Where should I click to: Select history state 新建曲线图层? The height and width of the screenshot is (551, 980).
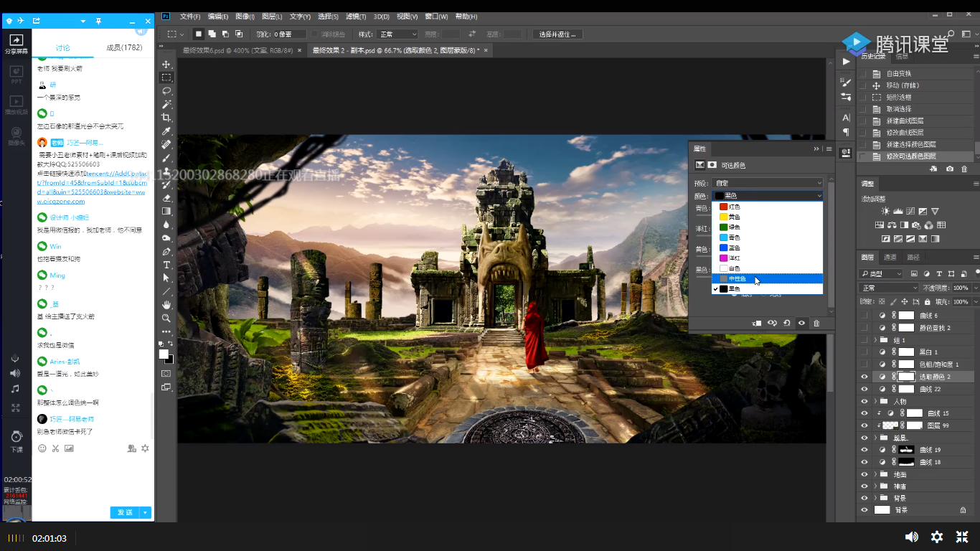click(x=905, y=121)
